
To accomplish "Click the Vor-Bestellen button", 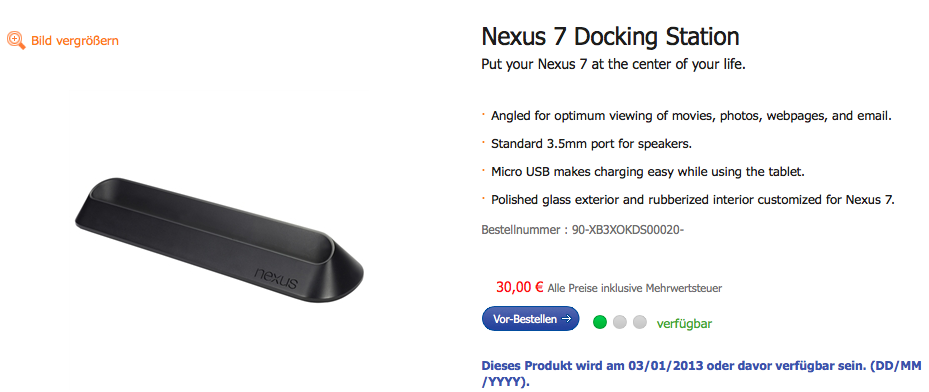I will (530, 319).
